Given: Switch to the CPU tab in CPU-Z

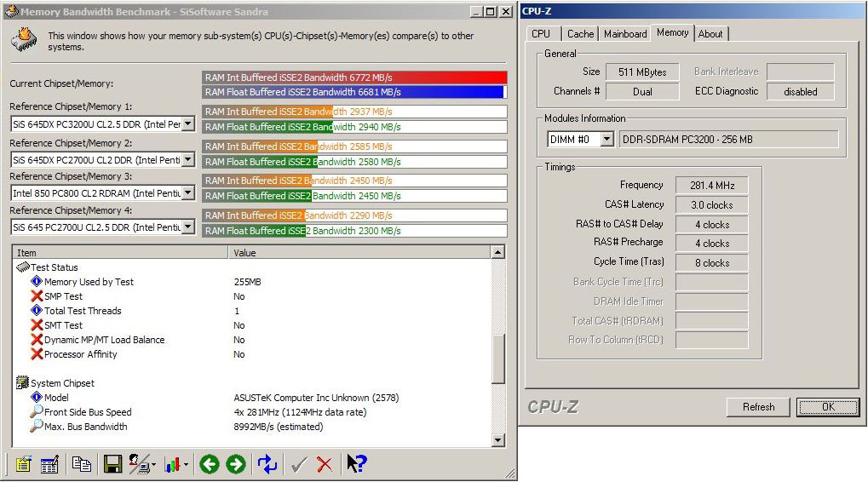Looking at the screenshot, I should [x=541, y=34].
